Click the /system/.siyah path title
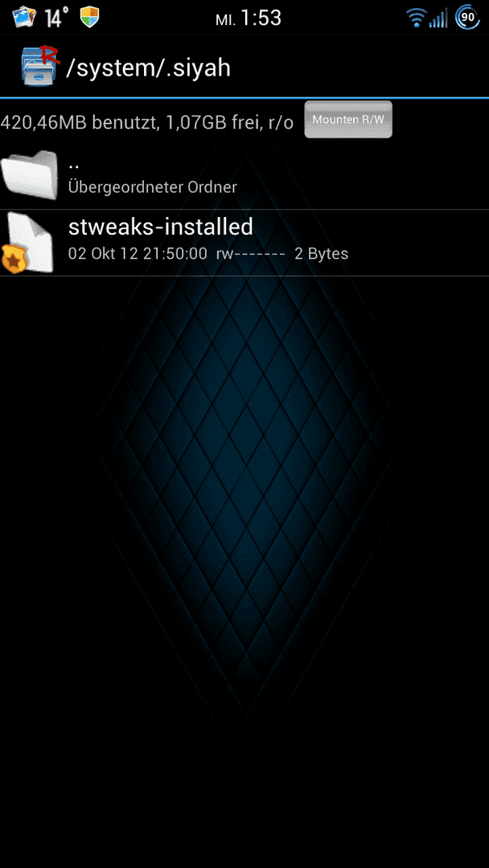Screen dimensions: 489x868 click(x=148, y=68)
